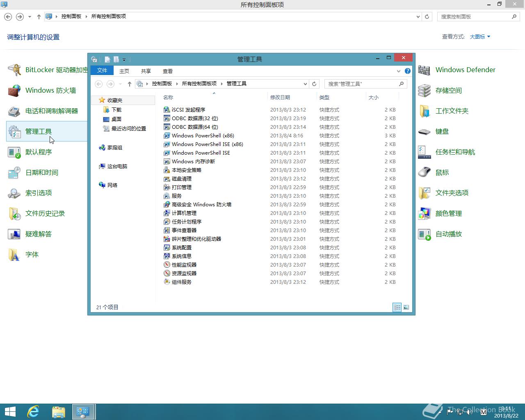Viewport: 525px width, 420px height.
Task: Open help in 管理工具 window
Action: coord(407,71)
